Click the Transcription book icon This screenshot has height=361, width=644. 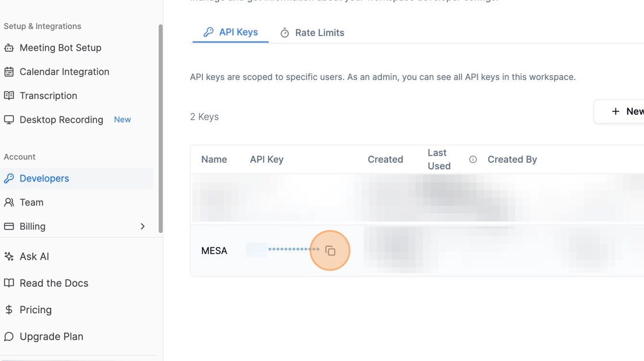(x=9, y=96)
